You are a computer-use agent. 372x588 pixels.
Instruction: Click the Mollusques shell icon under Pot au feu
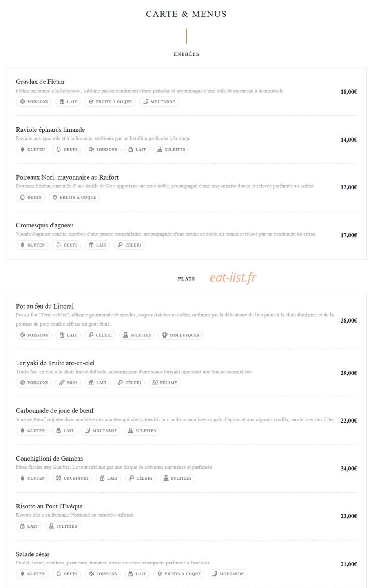(164, 335)
